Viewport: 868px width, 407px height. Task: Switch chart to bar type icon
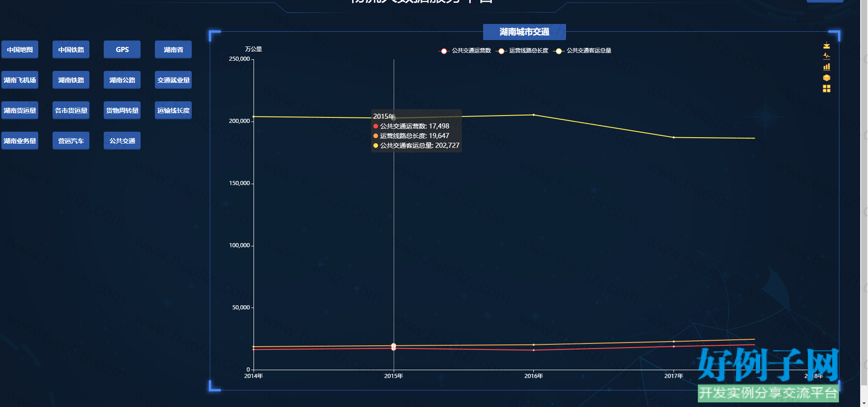tap(827, 67)
